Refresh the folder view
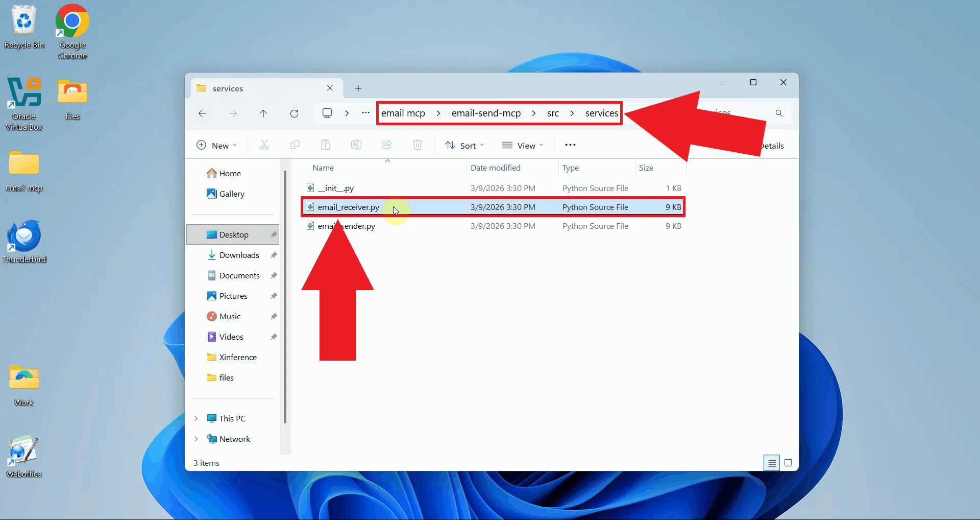 [295, 113]
